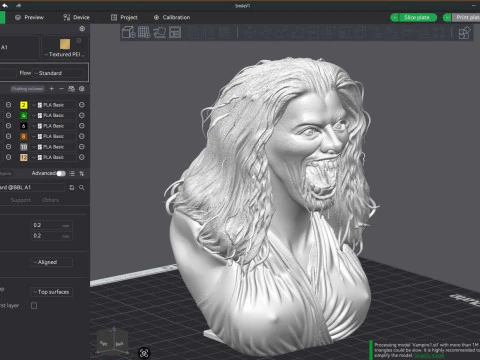Image resolution: width=480 pixels, height=360 pixels.
Task: Click the Auto orient toolbar icon
Action: point(160,32)
